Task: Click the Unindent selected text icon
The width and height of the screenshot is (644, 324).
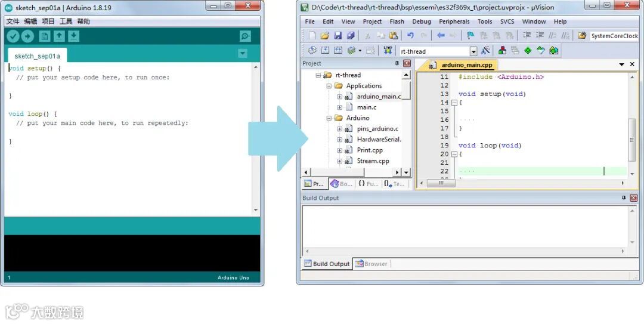Action: pos(540,36)
